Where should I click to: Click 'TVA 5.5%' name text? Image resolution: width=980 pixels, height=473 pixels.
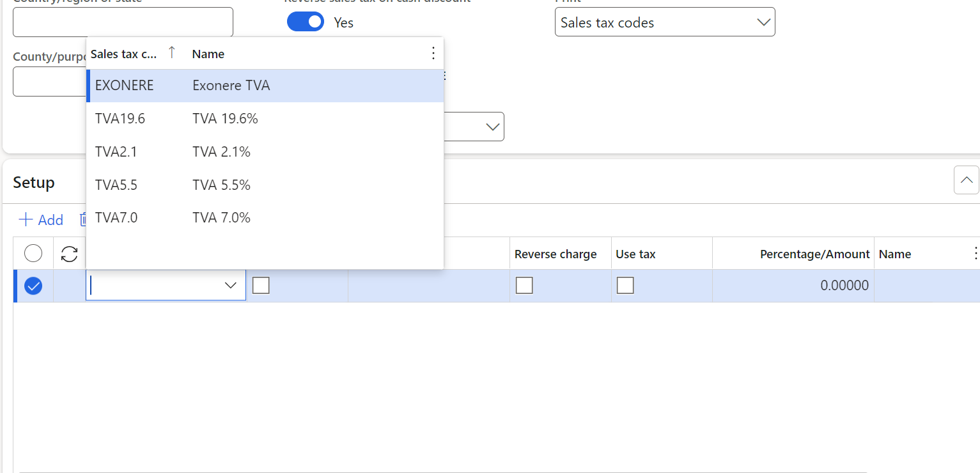pyautogui.click(x=221, y=185)
